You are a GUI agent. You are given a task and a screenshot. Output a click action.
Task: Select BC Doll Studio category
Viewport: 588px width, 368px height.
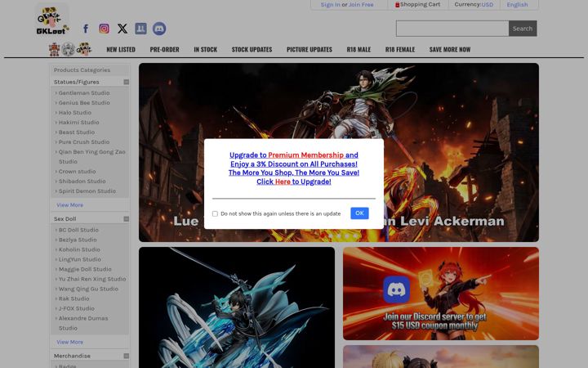[x=78, y=230]
